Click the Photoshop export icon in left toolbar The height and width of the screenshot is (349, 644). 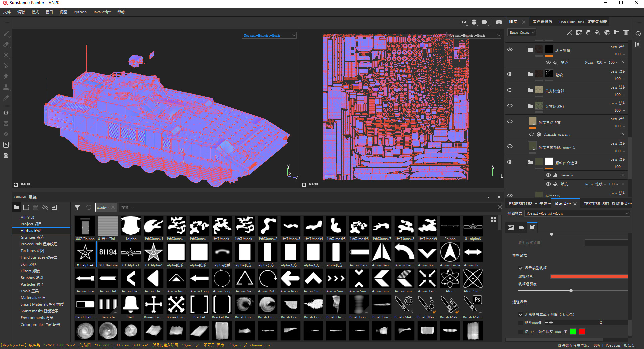tap(6, 145)
